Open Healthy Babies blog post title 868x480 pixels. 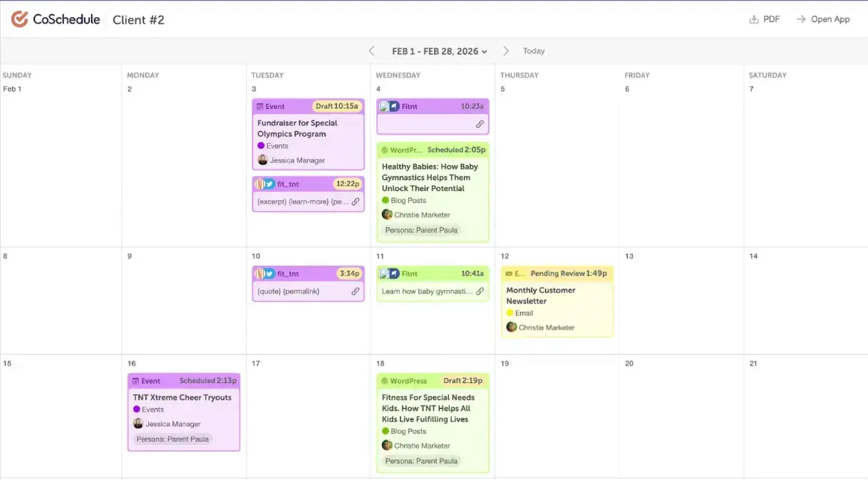[430, 177]
